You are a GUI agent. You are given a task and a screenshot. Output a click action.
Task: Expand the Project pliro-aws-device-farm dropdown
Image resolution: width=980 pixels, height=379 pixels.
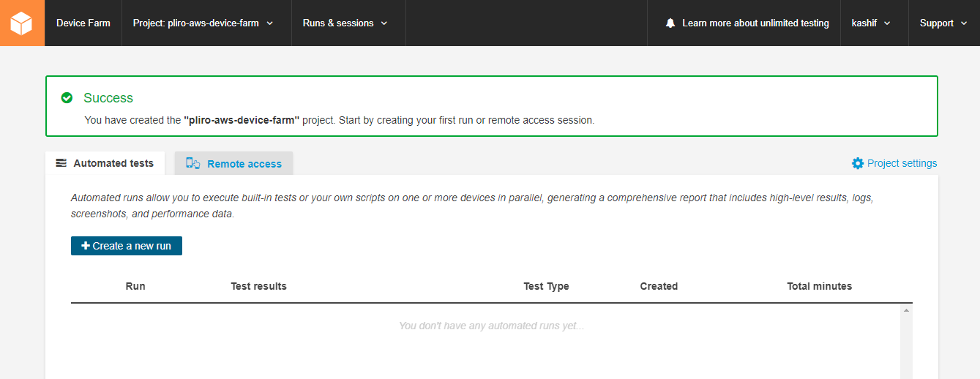click(x=203, y=23)
